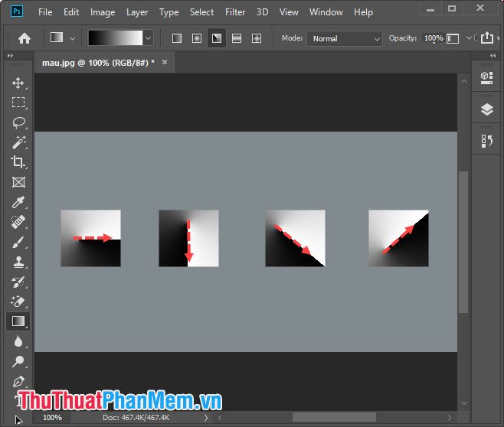504x427 pixels.
Task: Click the Home icon in options bar
Action: click(25, 38)
